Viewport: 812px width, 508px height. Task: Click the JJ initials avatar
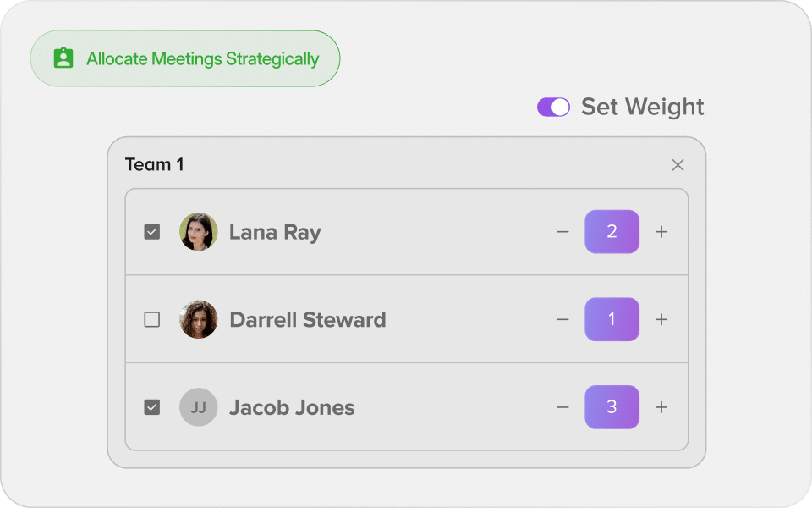pos(198,407)
